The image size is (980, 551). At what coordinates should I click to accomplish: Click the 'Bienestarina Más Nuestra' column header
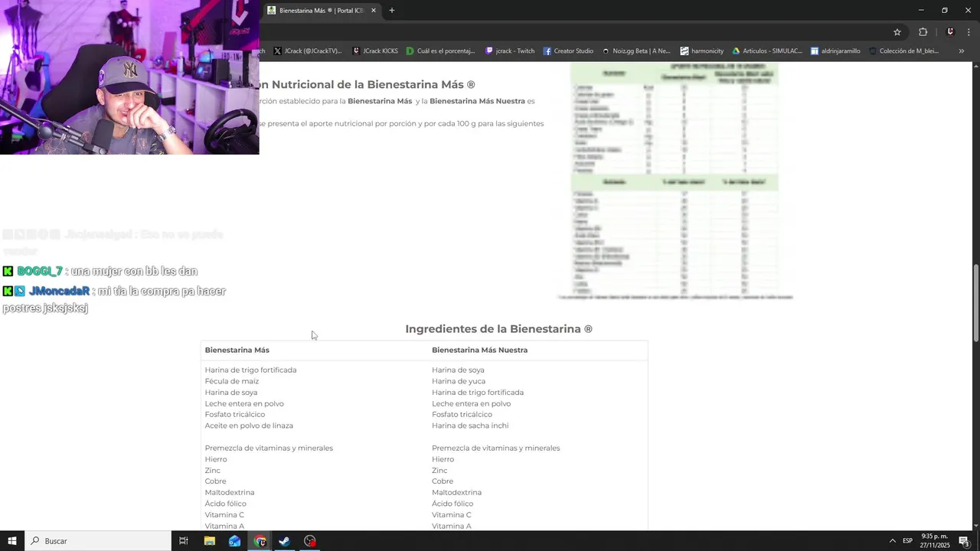(479, 350)
